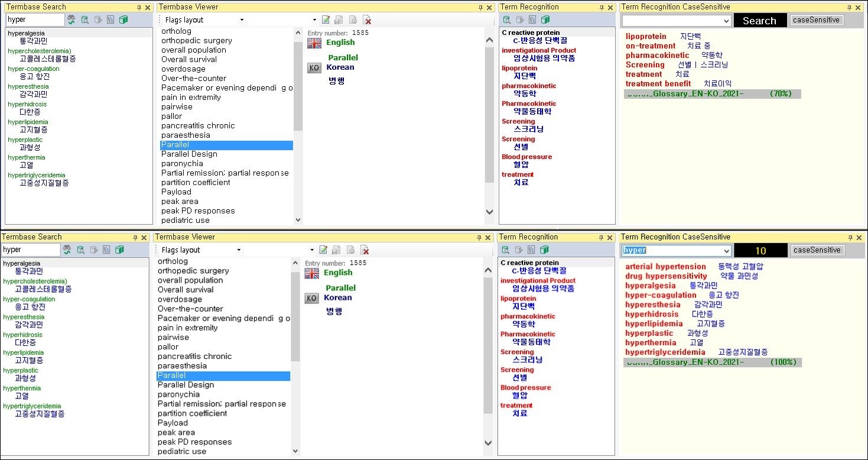
Task: Close the lower Termbase Search panel
Action: click(x=144, y=238)
